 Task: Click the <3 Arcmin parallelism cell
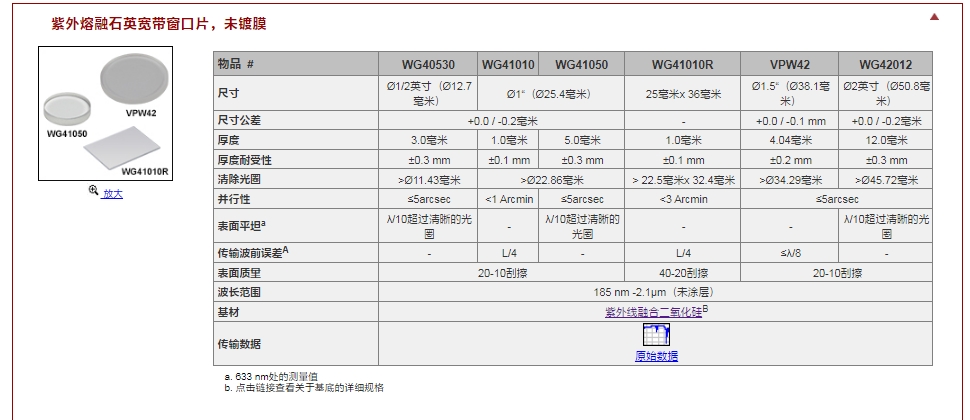point(682,199)
